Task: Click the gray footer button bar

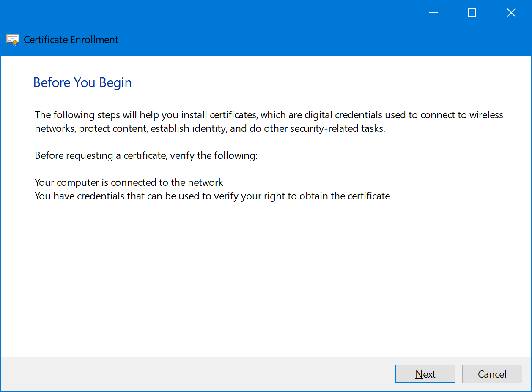Action: [x=169, y=374]
